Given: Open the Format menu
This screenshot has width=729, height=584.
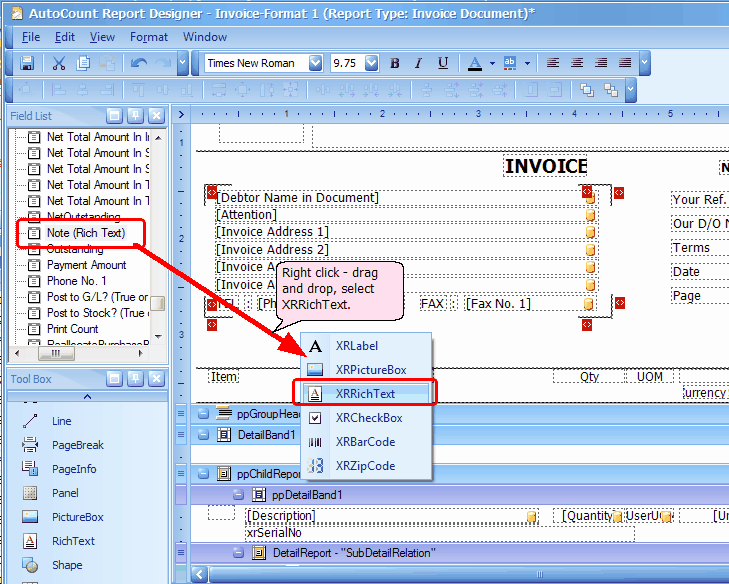Looking at the screenshot, I should point(149,37).
